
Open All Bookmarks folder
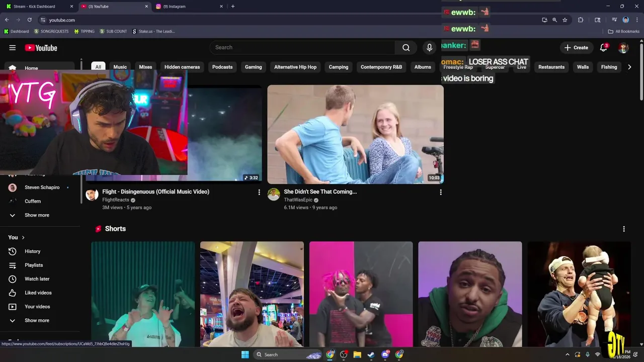[624, 31]
